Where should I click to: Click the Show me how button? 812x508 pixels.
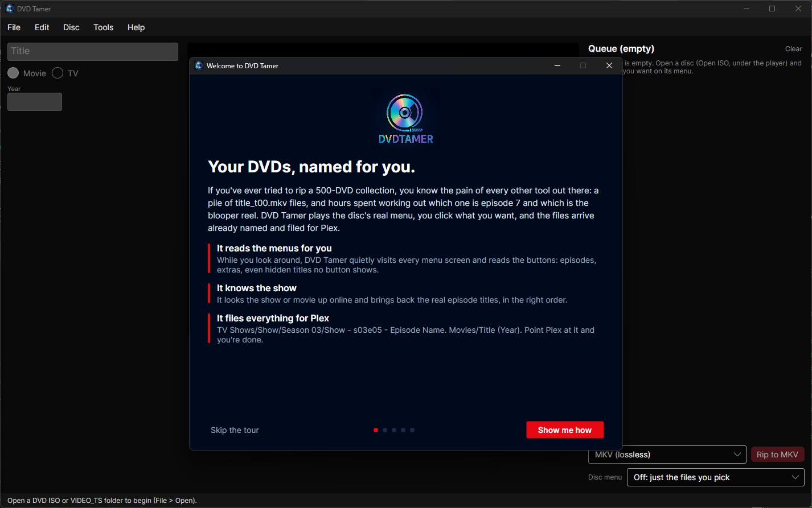pos(565,430)
